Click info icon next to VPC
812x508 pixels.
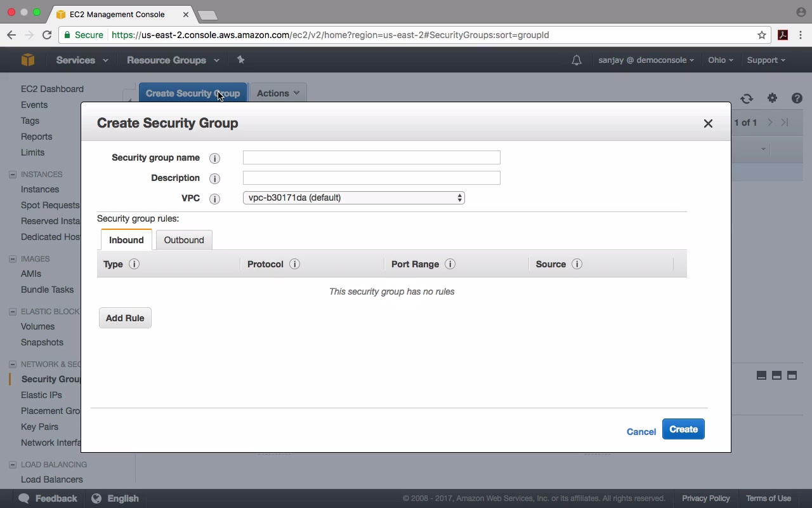tap(214, 199)
